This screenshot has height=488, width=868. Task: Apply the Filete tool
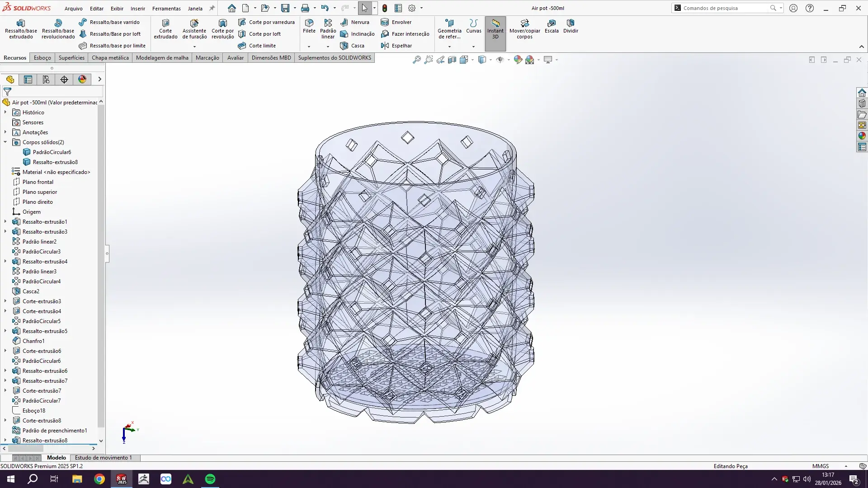click(309, 26)
